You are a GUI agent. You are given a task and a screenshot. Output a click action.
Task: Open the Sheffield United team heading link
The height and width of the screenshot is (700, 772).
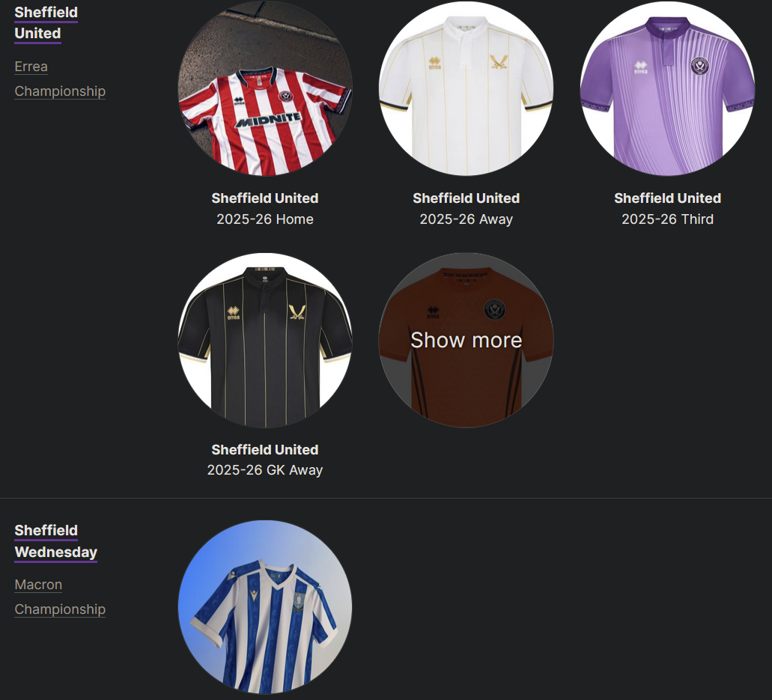46,22
